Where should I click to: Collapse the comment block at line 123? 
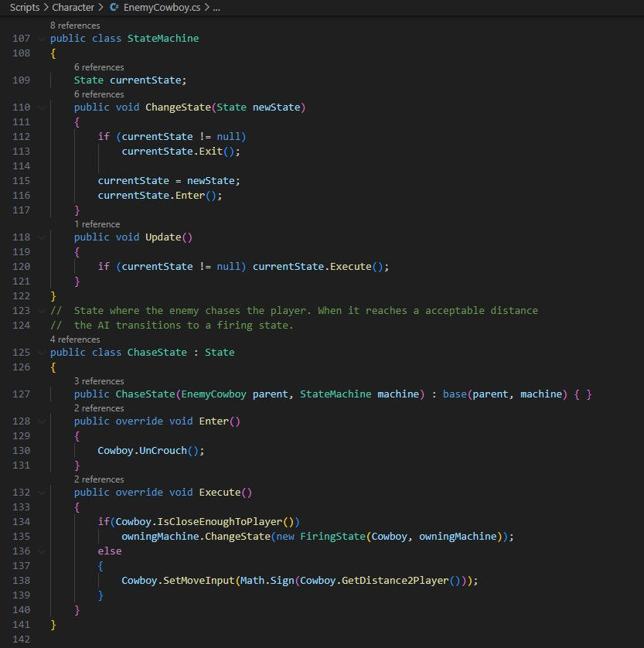(x=42, y=311)
